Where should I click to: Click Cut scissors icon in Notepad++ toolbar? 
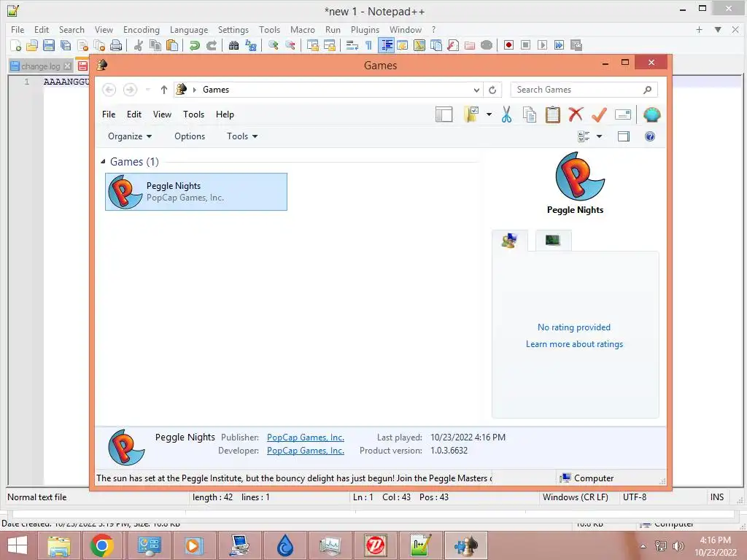(139, 45)
